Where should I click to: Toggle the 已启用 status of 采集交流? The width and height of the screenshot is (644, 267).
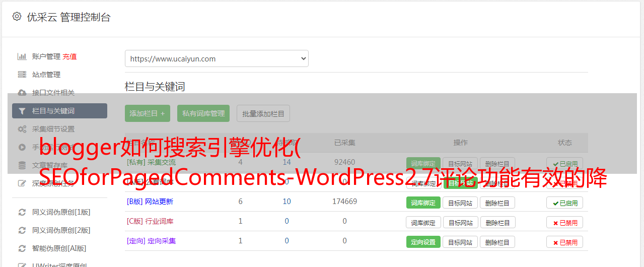[x=565, y=163]
